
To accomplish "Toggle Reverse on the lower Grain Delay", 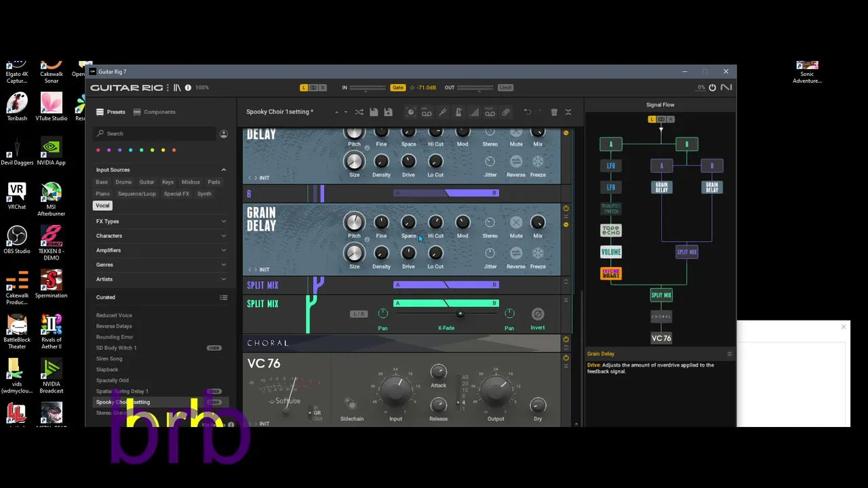I will [516, 253].
